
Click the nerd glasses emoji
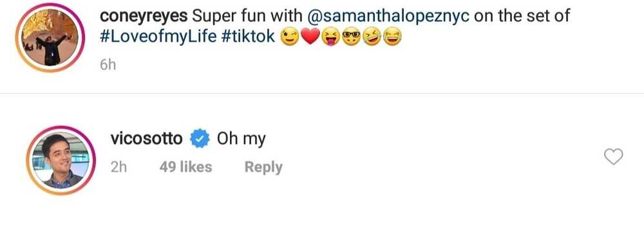coord(351,38)
